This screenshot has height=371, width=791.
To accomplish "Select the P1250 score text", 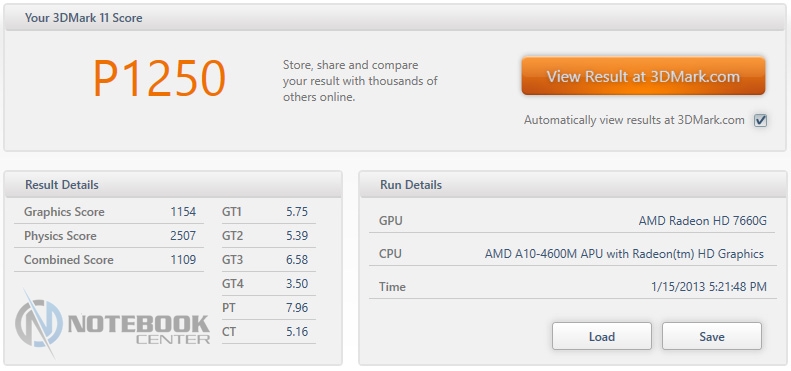I will pyautogui.click(x=159, y=79).
